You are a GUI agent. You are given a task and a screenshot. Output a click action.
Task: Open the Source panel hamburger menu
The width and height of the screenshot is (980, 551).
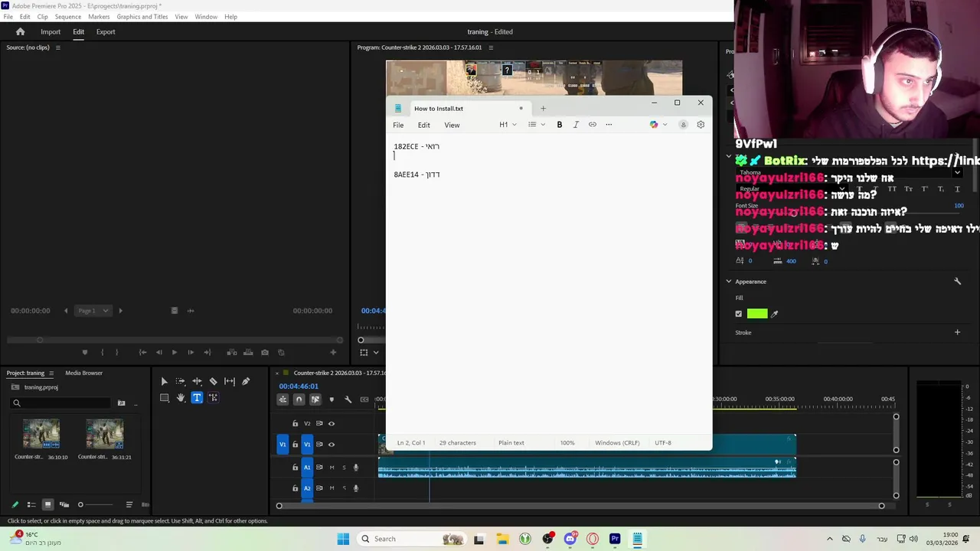click(x=57, y=47)
